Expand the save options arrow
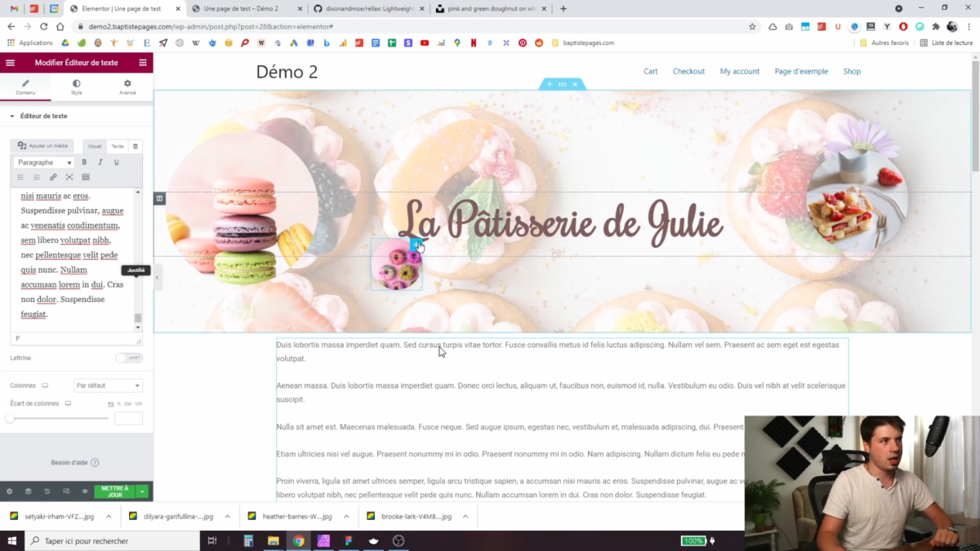Image resolution: width=980 pixels, height=551 pixels. click(142, 491)
